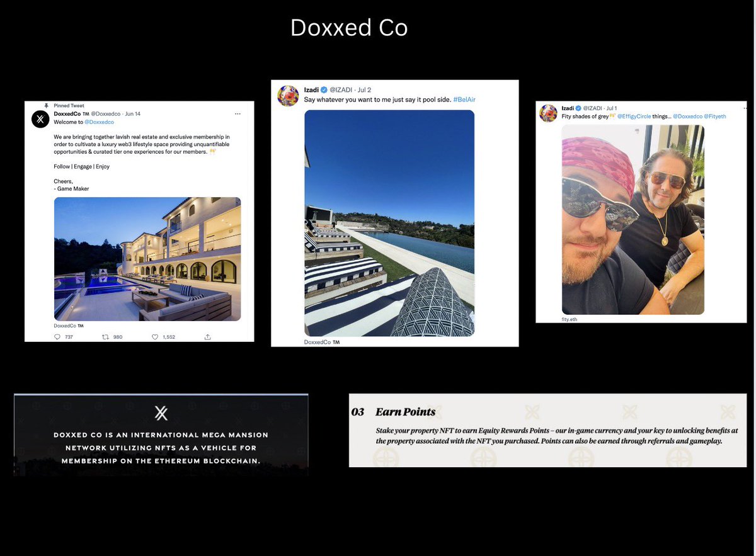The height and width of the screenshot is (556, 756).
Task: Click the Izadi name on the Jul 1 tweet
Action: [x=568, y=108]
